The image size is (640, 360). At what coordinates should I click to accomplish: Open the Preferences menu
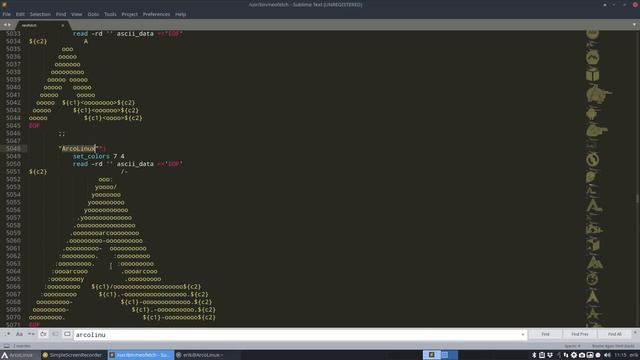coord(156,14)
